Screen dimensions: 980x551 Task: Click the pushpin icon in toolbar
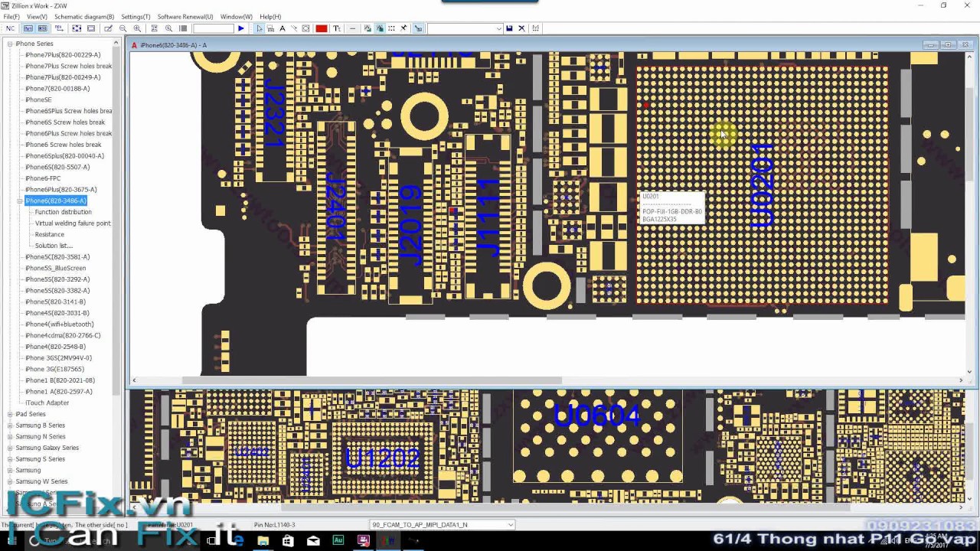(403, 28)
